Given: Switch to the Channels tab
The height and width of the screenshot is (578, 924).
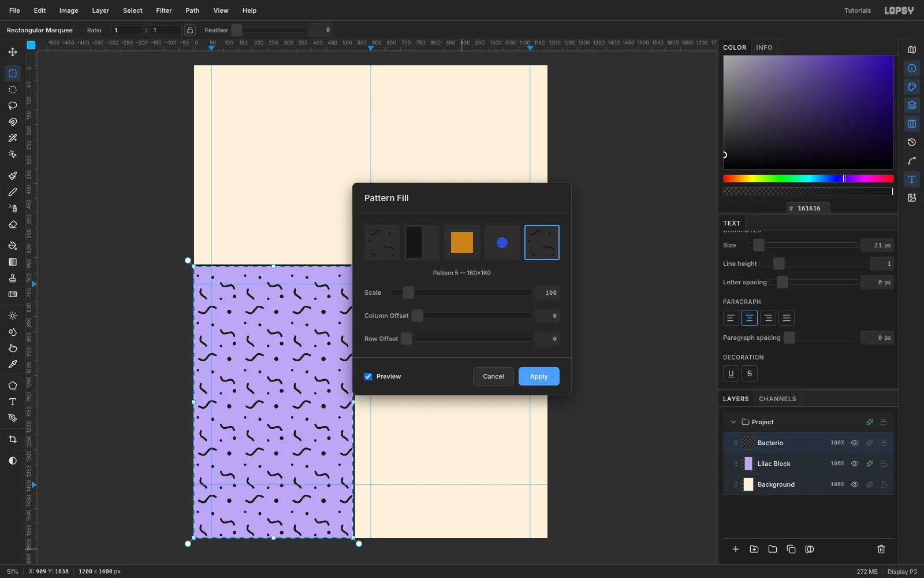Looking at the screenshot, I should coord(777,399).
